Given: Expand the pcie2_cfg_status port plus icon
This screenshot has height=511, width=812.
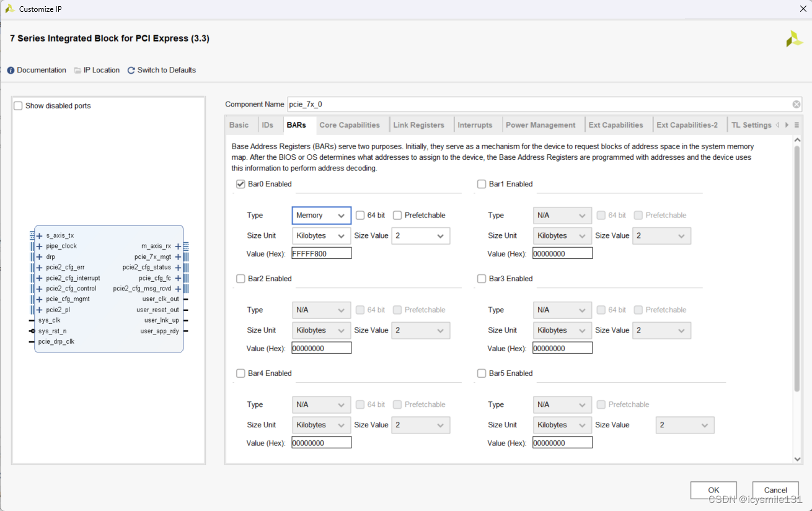Looking at the screenshot, I should click(178, 268).
